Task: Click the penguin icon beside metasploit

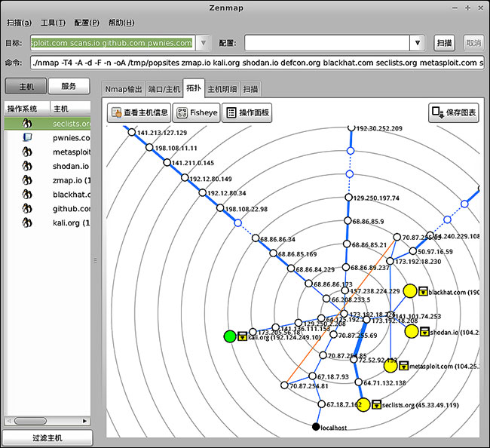Action: coord(27,152)
